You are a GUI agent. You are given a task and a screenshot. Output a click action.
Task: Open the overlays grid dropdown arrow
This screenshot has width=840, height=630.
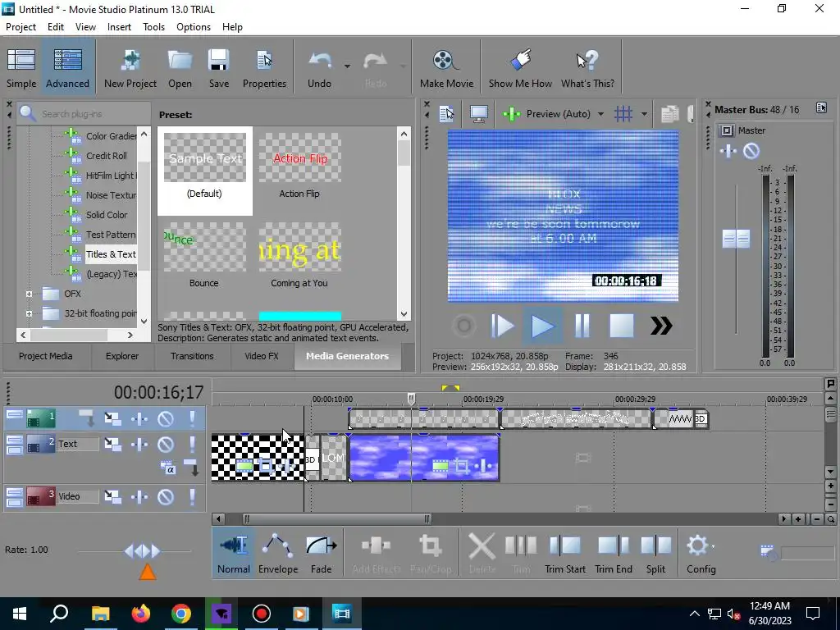click(x=644, y=113)
